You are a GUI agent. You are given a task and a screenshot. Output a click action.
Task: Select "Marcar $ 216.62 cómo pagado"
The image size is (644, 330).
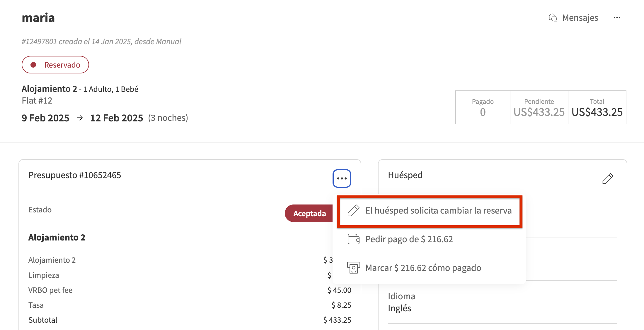pos(423,268)
